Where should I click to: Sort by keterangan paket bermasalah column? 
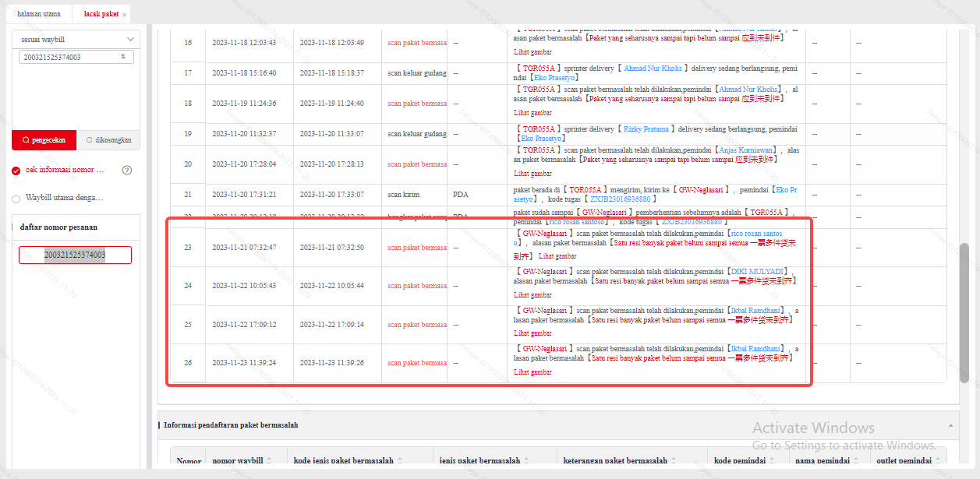(674, 460)
